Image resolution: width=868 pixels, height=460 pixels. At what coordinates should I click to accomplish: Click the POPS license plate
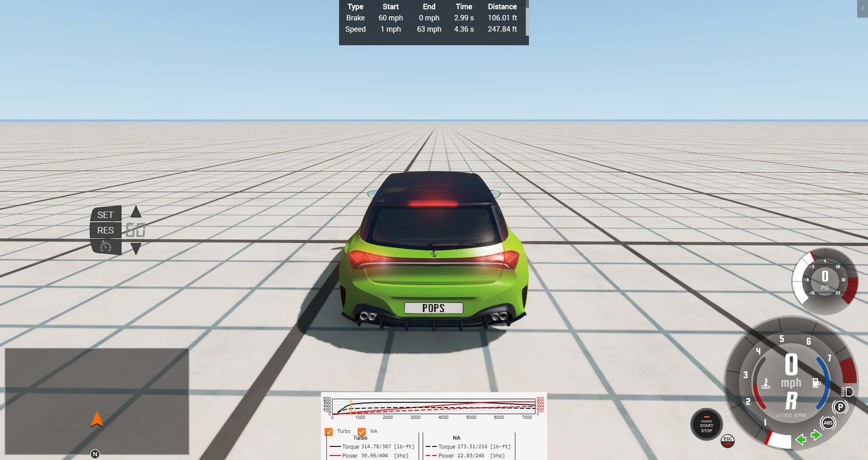(x=434, y=308)
